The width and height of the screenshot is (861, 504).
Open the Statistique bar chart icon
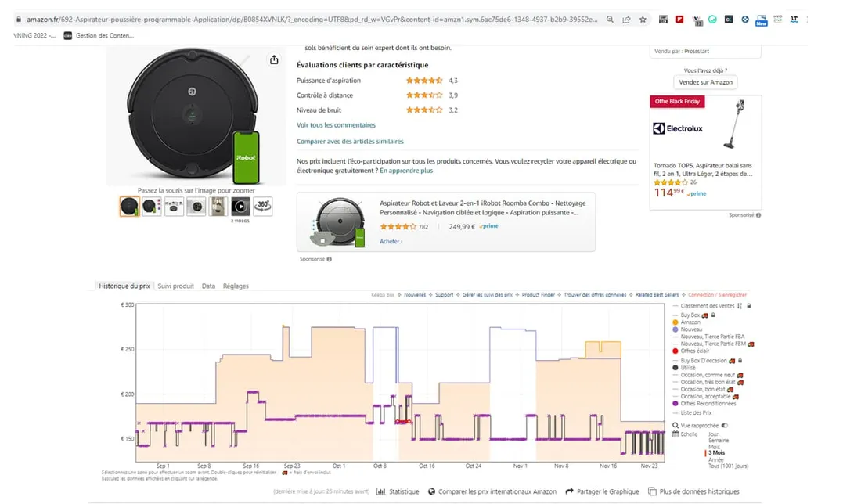click(x=380, y=491)
